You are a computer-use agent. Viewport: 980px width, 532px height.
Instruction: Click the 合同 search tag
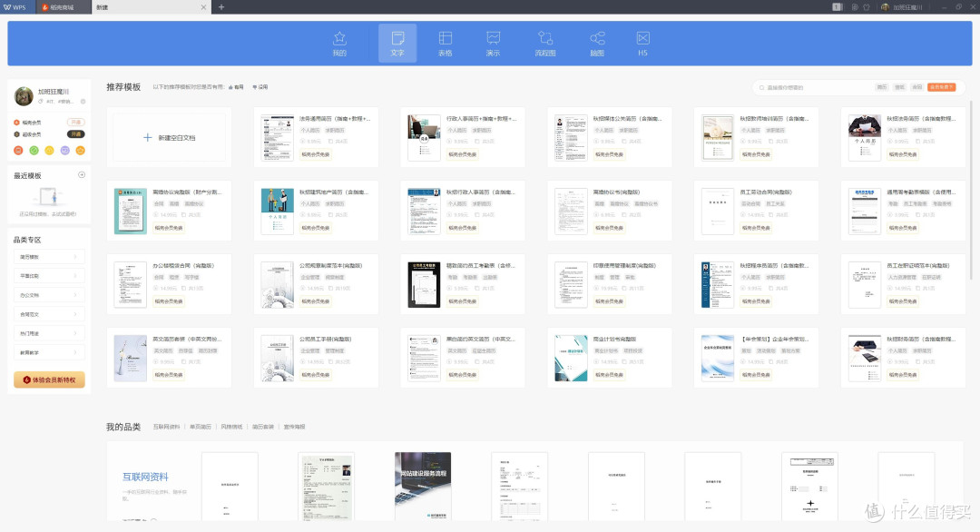pyautogui.click(x=916, y=87)
